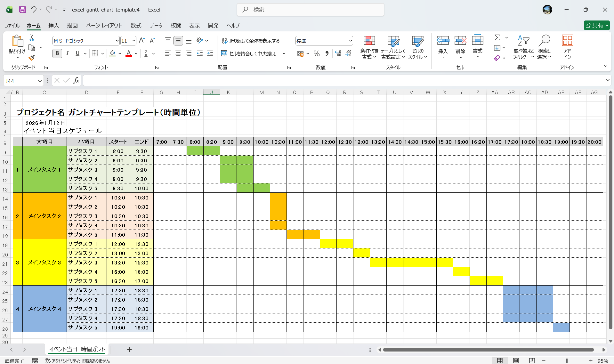Click the search box in title bar
This screenshot has height=364, width=614.
coord(311,10)
